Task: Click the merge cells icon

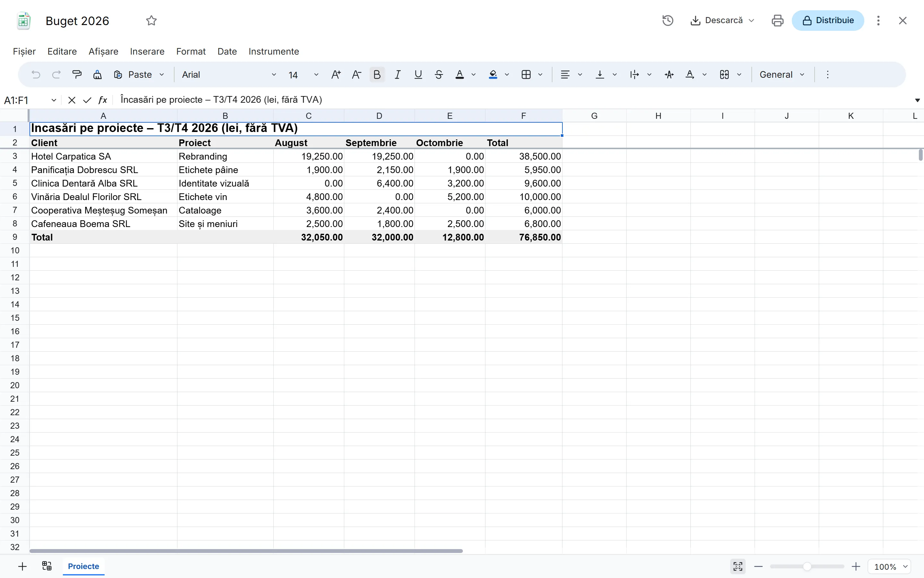Action: pos(724,74)
